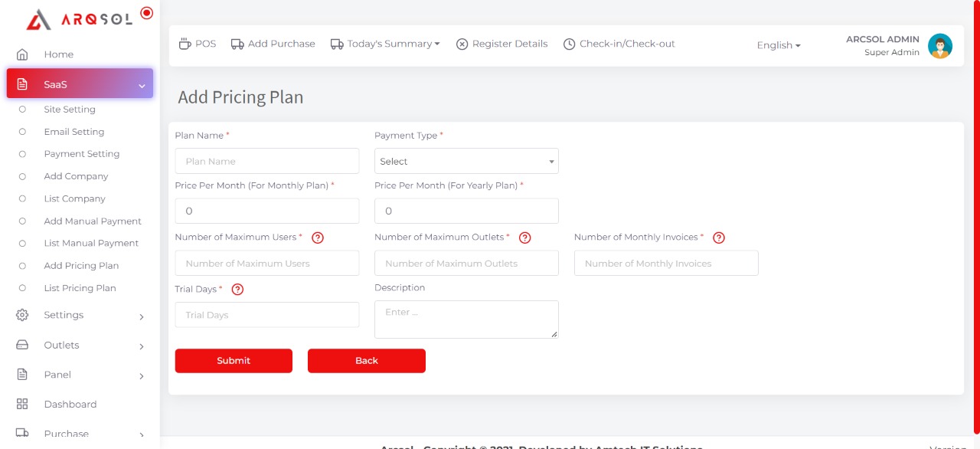Click the Add Purchase truck icon
Viewport: 980px width, 449px height.
(x=237, y=44)
